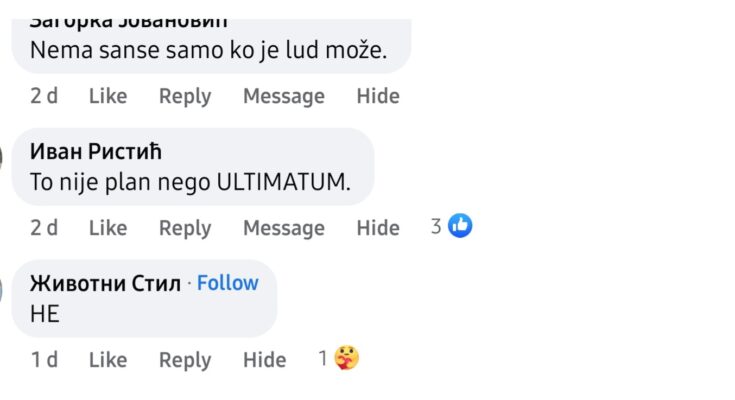Click the 1 d timestamp under the HE comment
735x400 pixels.
[44, 360]
